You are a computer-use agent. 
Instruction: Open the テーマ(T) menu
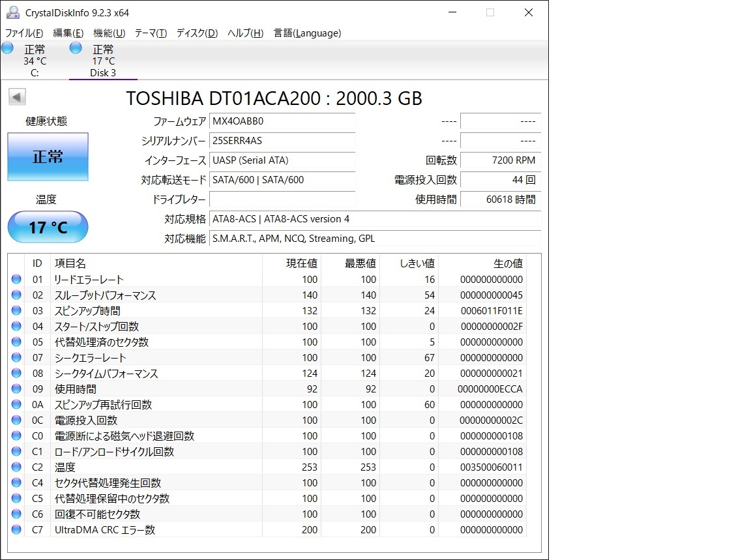(151, 33)
